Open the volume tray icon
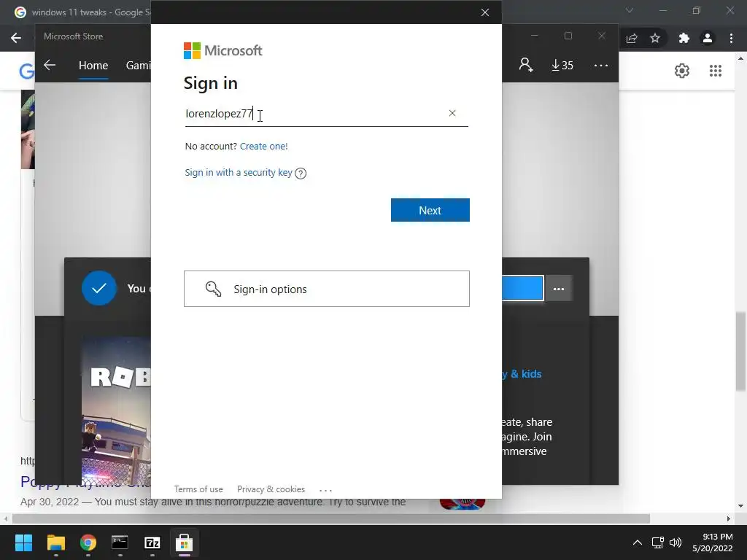The image size is (747, 560). coord(676,542)
